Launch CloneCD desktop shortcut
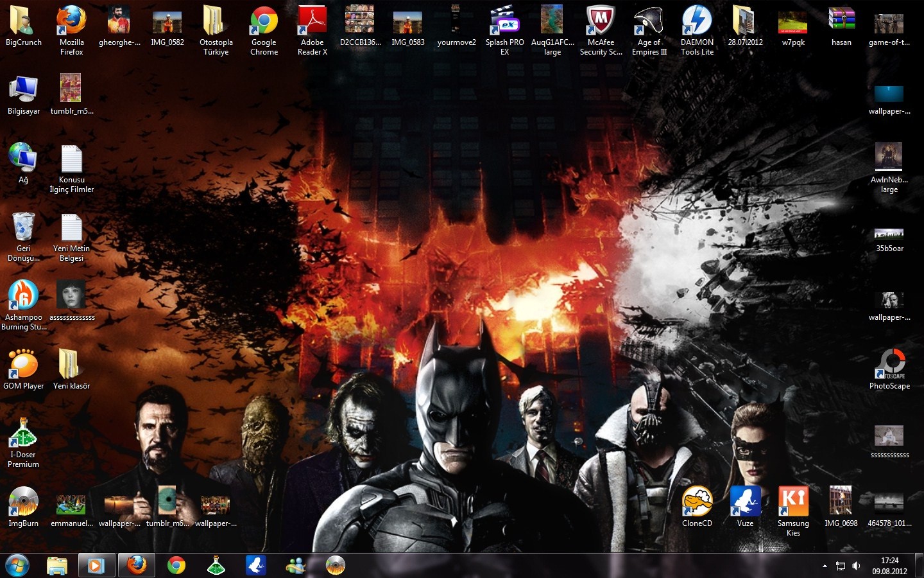Viewport: 924px width, 578px height. (697, 502)
